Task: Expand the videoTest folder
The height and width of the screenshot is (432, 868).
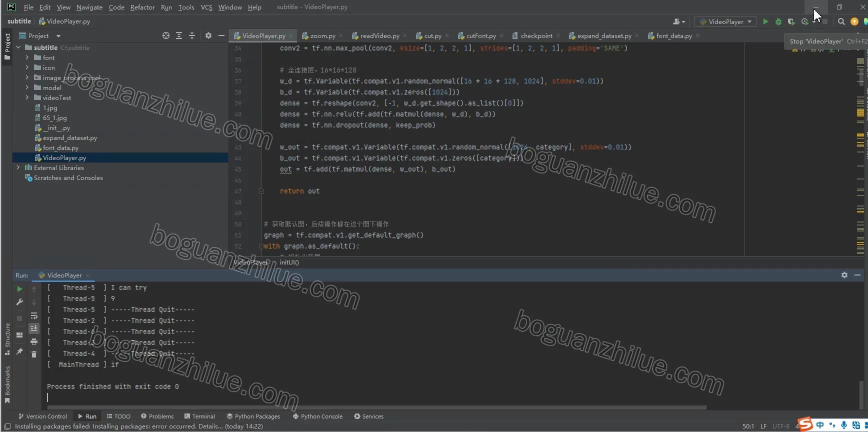Action: (x=27, y=97)
